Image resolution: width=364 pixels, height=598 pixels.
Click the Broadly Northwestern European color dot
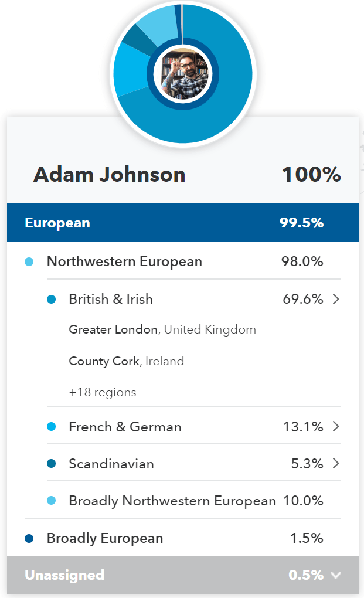point(51,501)
